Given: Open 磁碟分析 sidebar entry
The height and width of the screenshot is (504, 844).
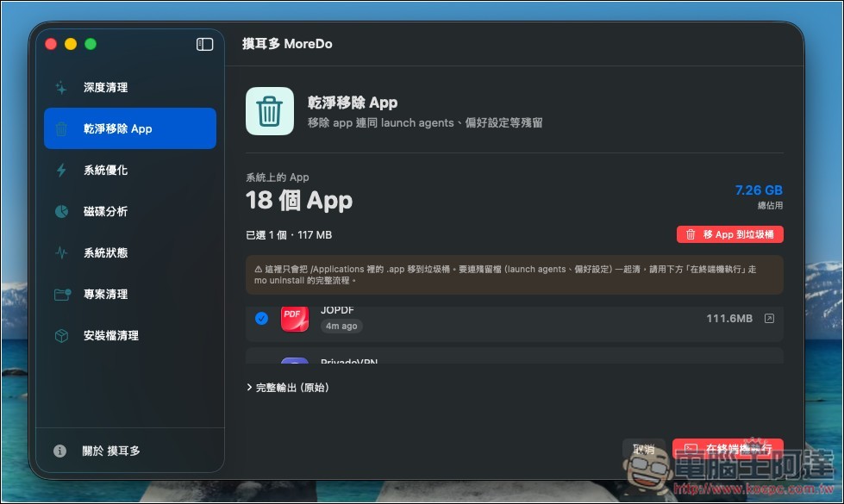Looking at the screenshot, I should tap(129, 211).
